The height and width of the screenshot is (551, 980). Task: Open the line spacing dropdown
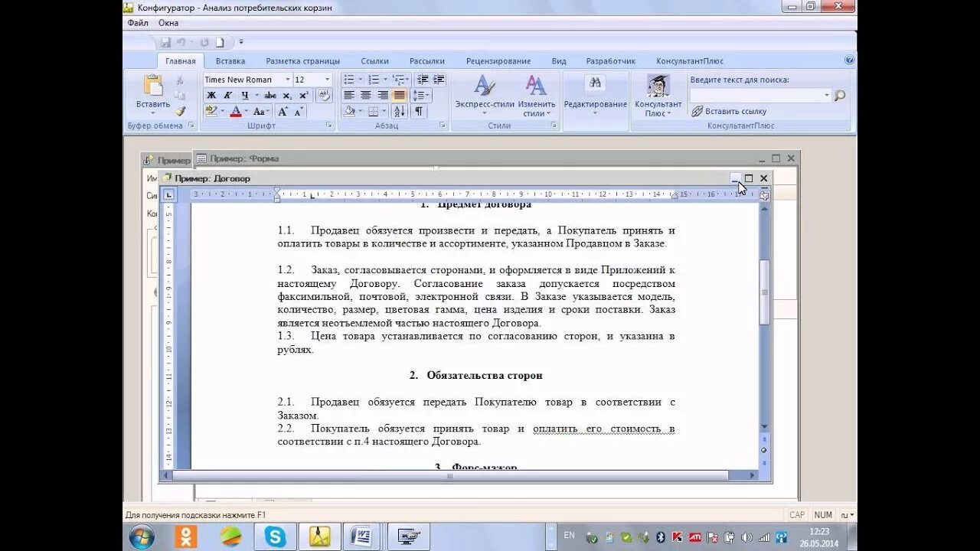tap(422, 96)
